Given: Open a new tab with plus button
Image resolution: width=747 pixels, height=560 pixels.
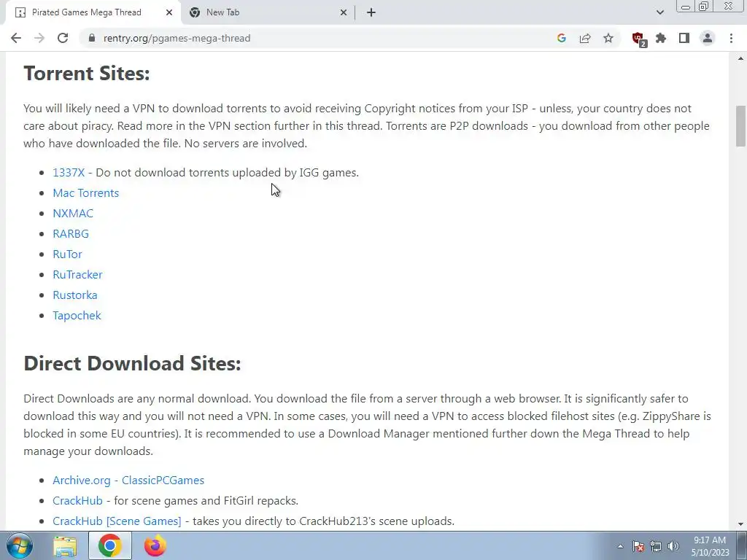Looking at the screenshot, I should click(371, 12).
